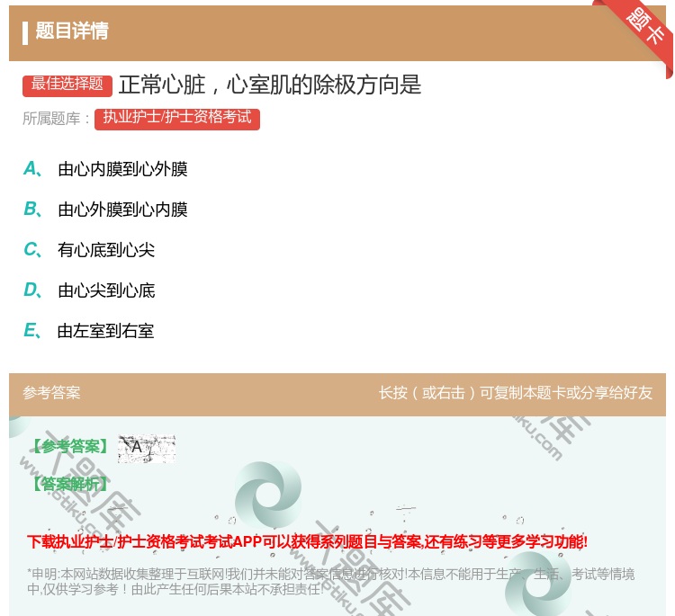
Task: Select option B 由心外膜到心内膜
Action: [105, 210]
